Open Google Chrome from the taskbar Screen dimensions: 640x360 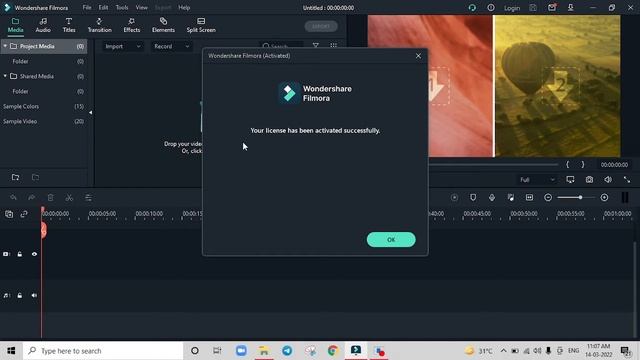(333, 351)
